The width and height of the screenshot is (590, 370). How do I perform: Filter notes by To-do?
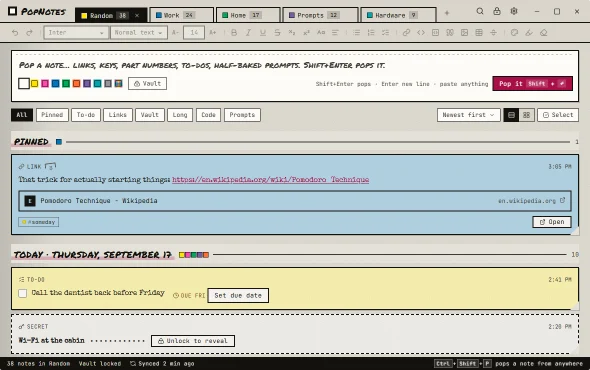86,115
